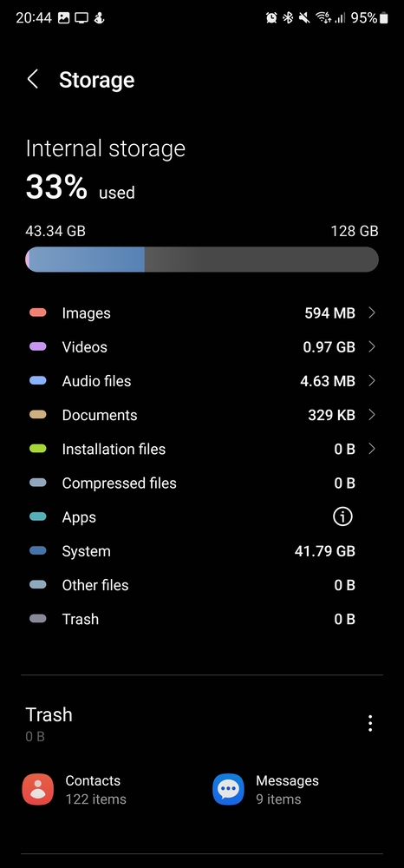Screen dimensions: 404x868
Task: Tap the muted sound status icon
Action: (x=304, y=17)
